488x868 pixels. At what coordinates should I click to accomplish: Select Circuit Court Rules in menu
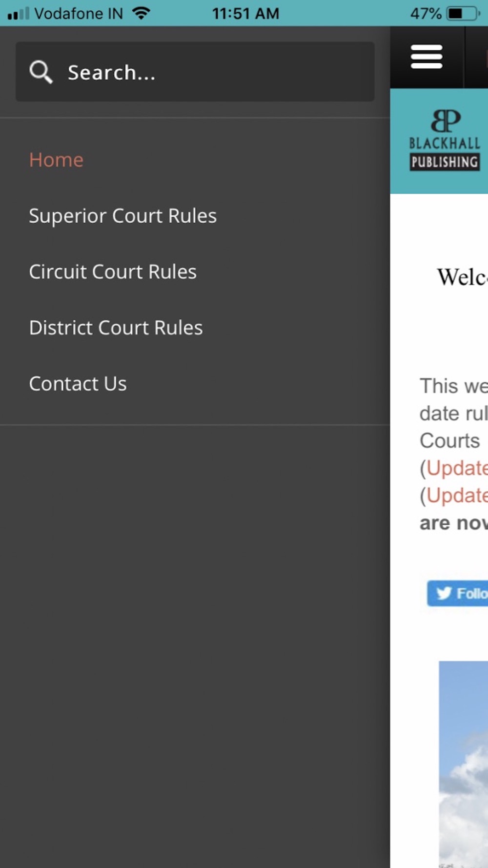113,272
